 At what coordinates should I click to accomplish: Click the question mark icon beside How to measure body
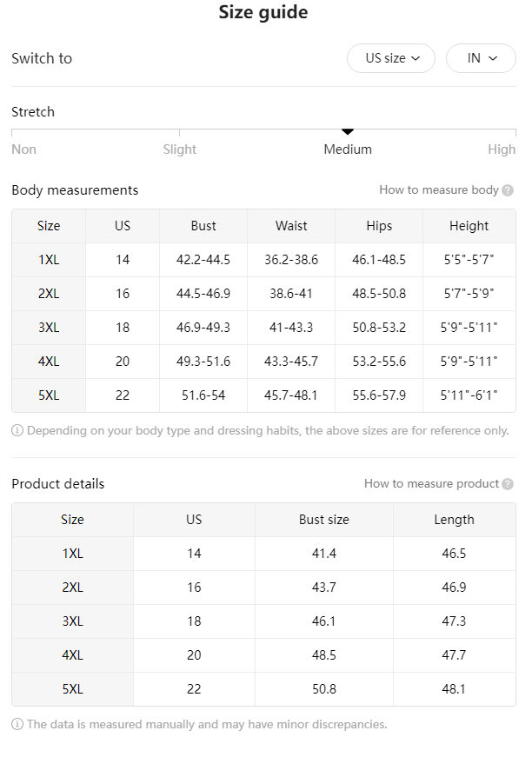point(508,190)
